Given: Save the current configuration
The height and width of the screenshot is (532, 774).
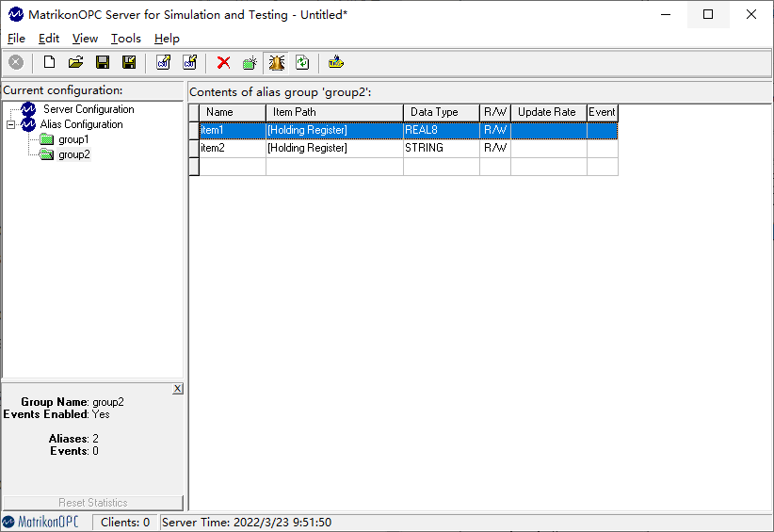Looking at the screenshot, I should [x=103, y=62].
